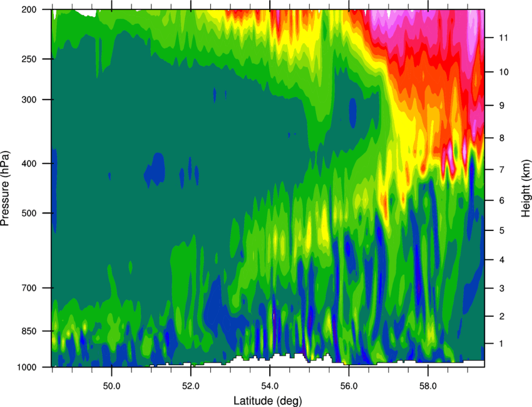Click the 5 km height tick label
Screen dimensions: 532x407
point(502,230)
